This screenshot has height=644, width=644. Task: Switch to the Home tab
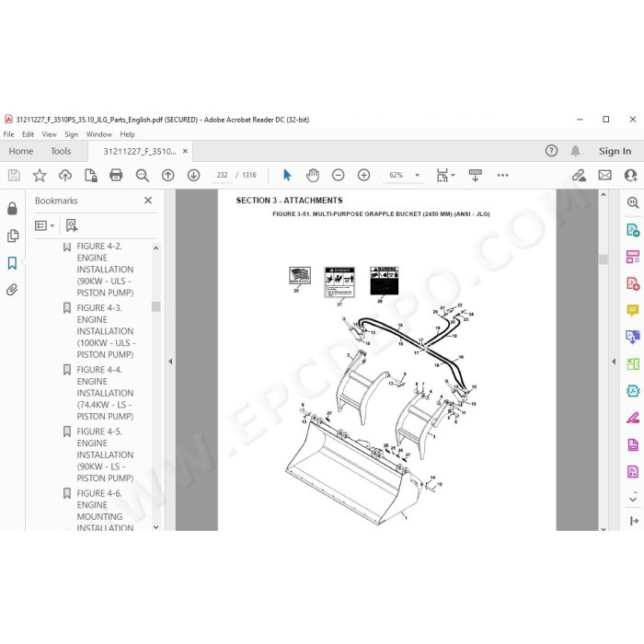click(21, 151)
